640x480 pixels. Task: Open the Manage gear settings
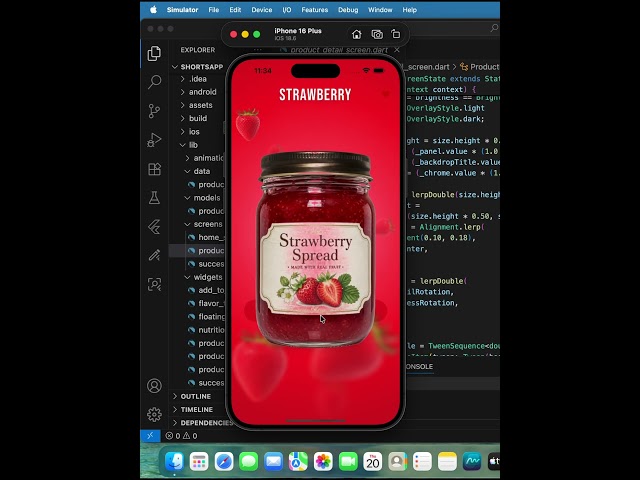[x=154, y=414]
